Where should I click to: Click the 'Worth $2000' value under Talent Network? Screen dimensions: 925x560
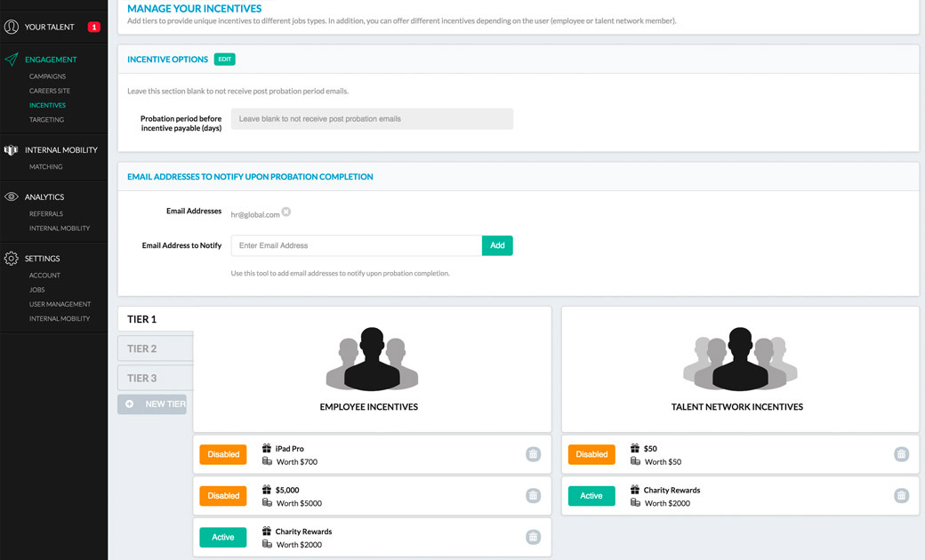tap(667, 503)
